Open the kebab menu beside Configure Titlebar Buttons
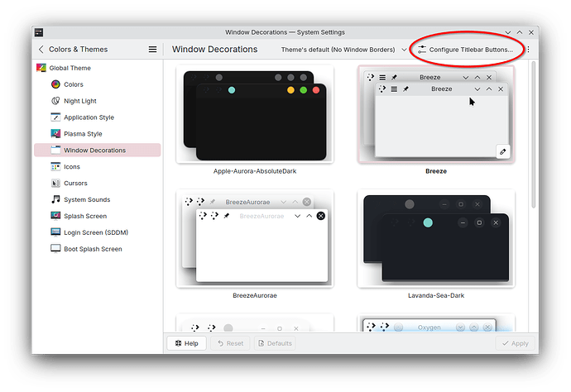The width and height of the screenshot is (571, 392). [x=529, y=50]
